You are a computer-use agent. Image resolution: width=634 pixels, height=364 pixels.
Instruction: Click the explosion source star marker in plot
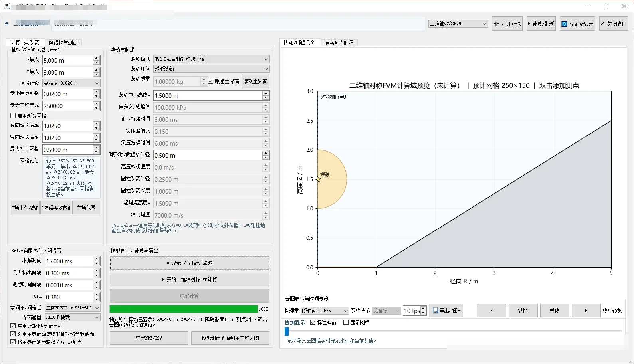coord(318,180)
